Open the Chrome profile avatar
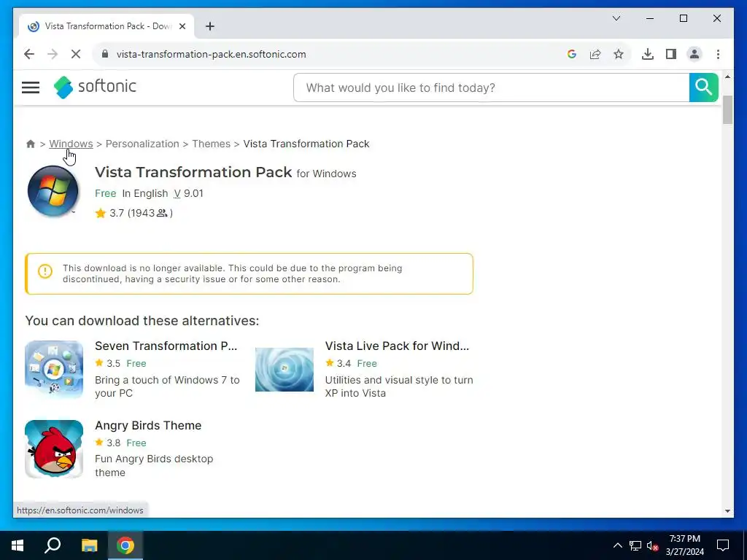 click(x=694, y=54)
